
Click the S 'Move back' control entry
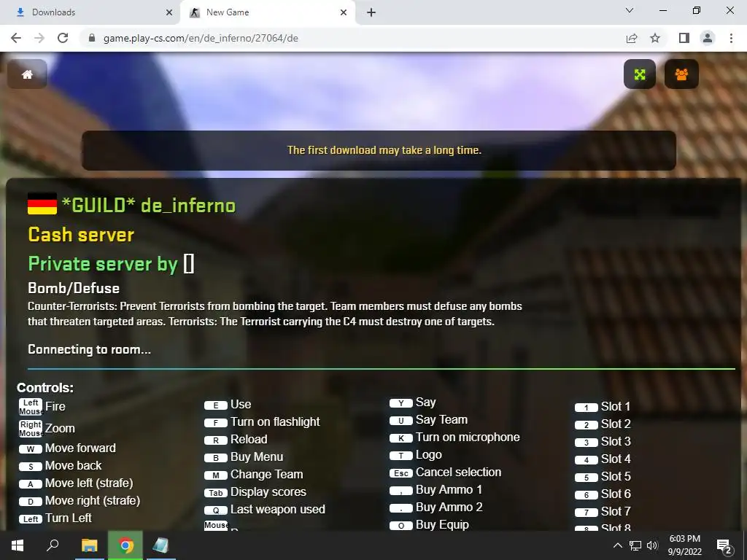[60, 466]
